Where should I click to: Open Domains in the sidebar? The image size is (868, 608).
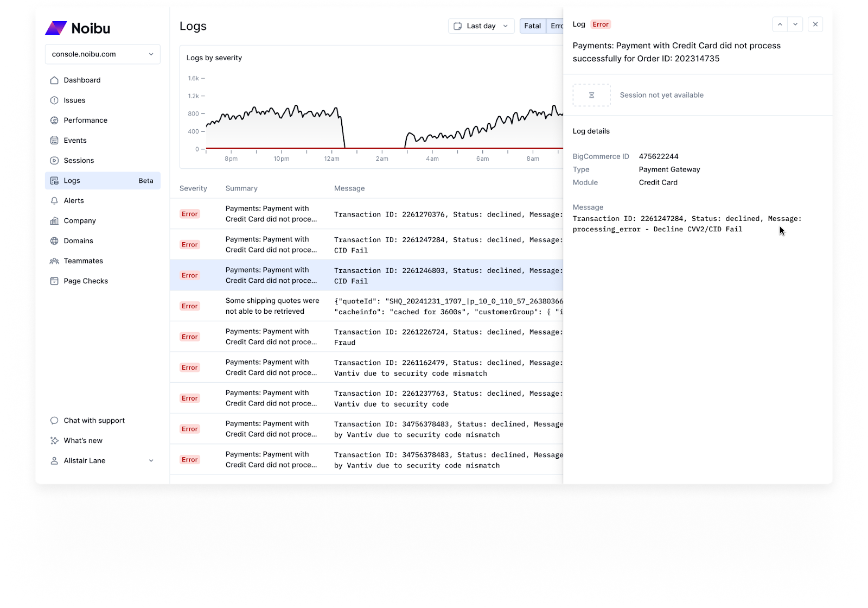[103, 241]
